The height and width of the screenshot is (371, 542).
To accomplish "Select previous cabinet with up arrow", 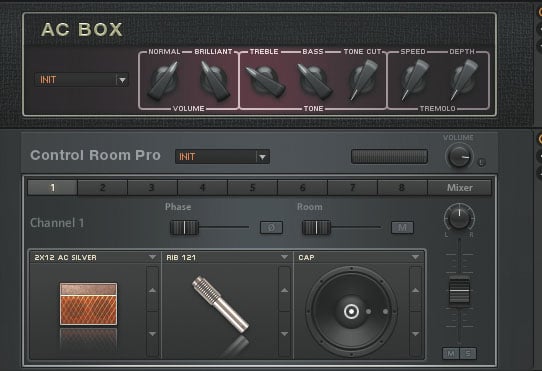I will (x=152, y=290).
